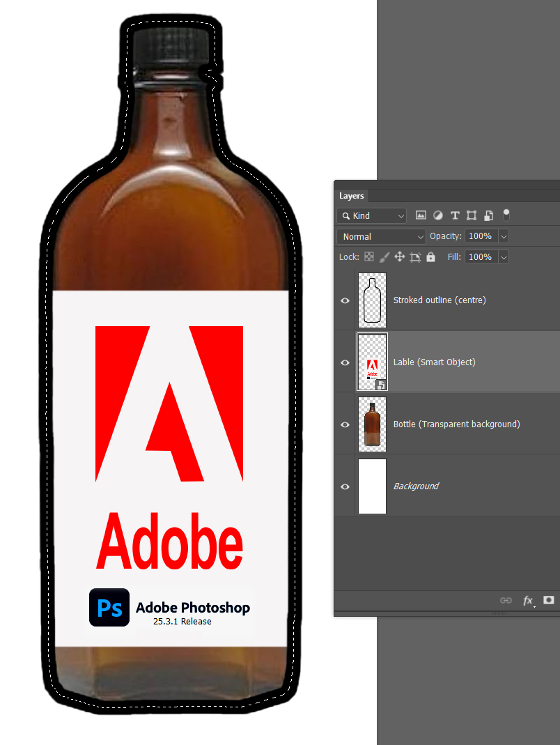Filter layers to show type layers

tap(455, 215)
